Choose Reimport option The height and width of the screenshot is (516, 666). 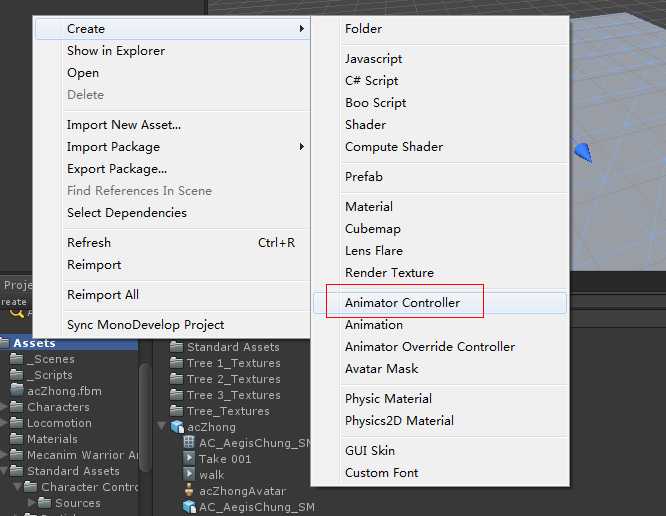[94, 265]
